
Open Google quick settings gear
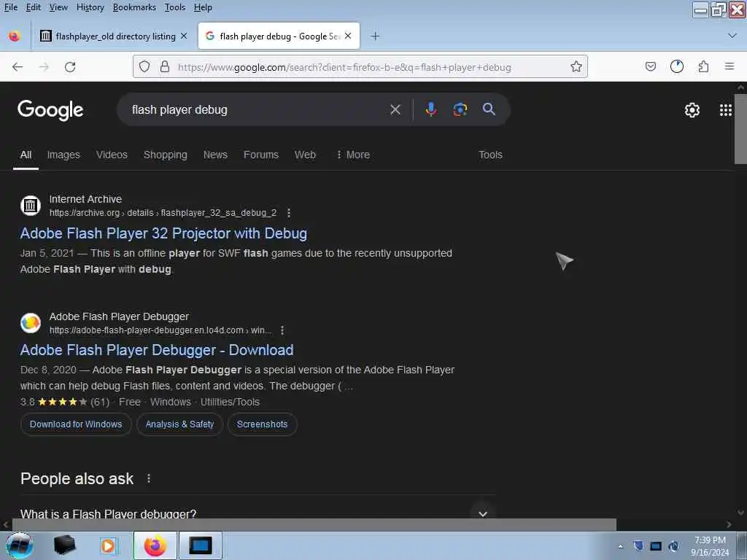(692, 110)
